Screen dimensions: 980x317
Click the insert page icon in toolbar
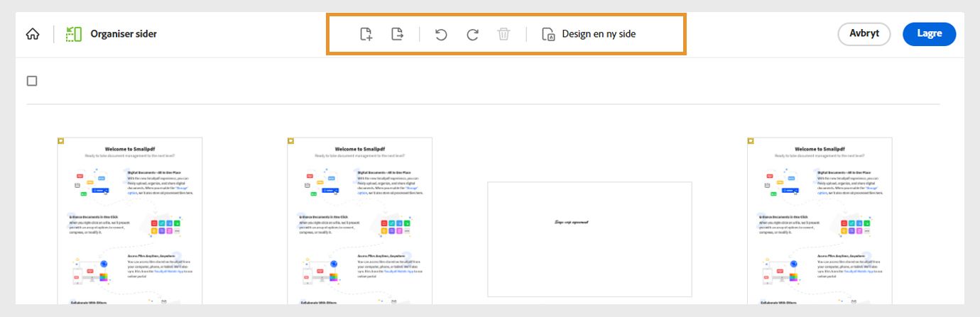tap(366, 34)
